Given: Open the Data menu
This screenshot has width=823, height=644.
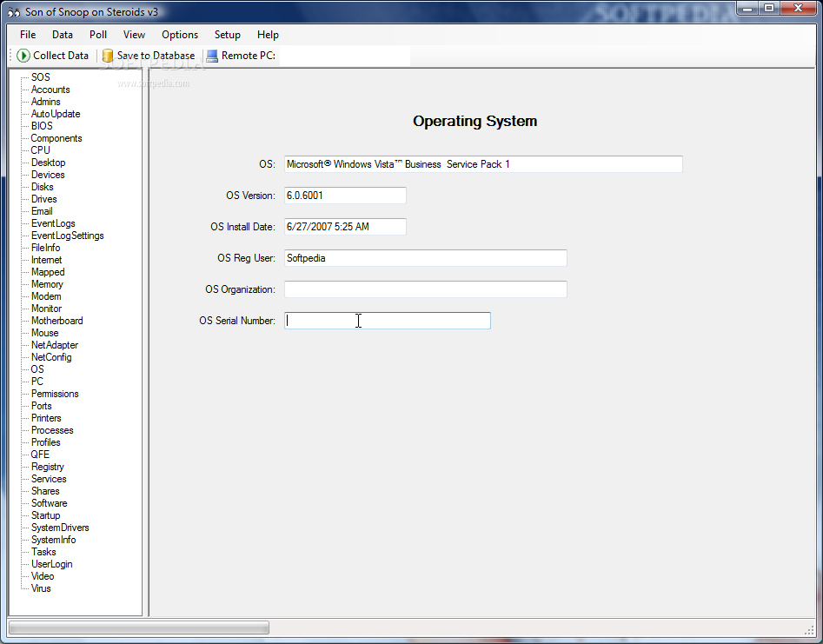Looking at the screenshot, I should [x=63, y=35].
